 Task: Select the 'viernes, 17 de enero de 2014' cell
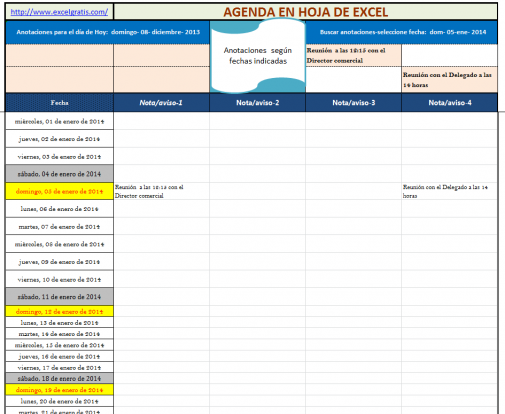pyautogui.click(x=59, y=367)
